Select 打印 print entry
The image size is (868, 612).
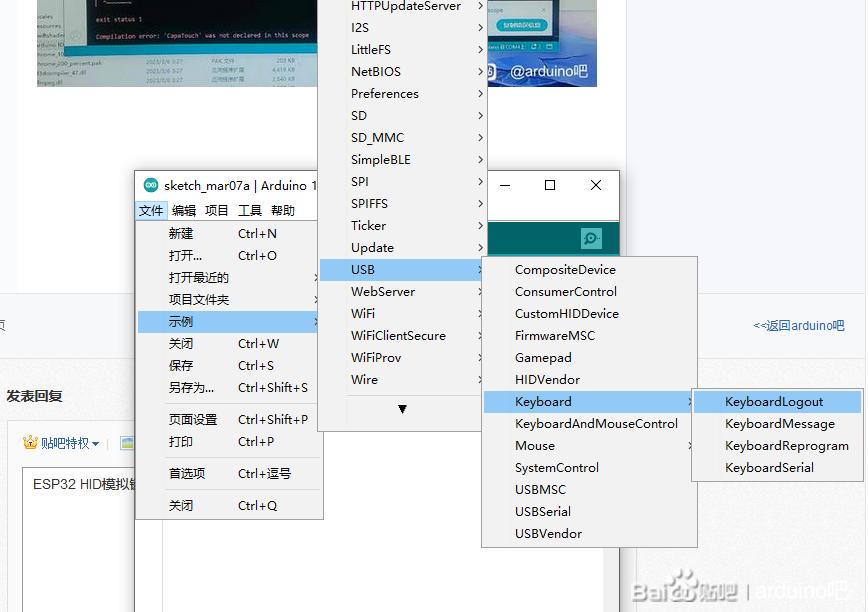point(229,442)
